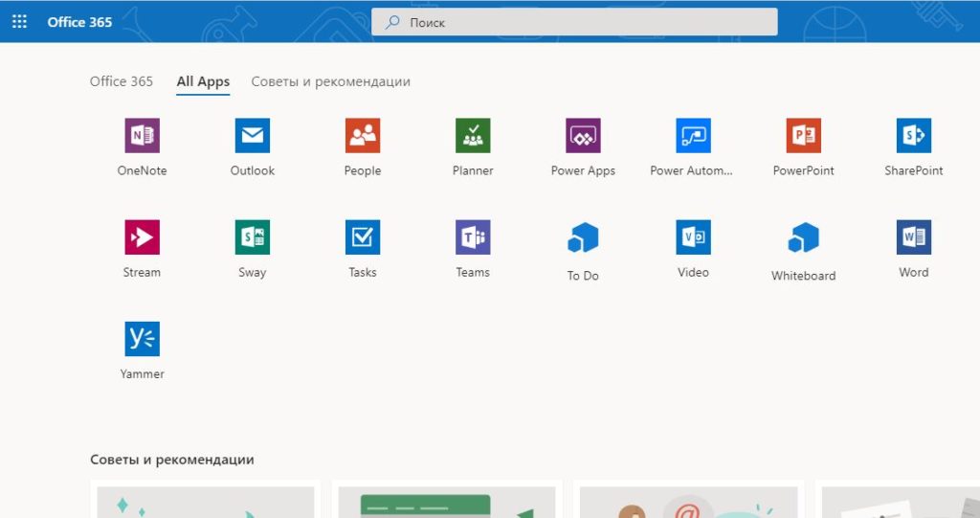980x518 pixels.
Task: Click the search magnifier icon
Action: 391,23
